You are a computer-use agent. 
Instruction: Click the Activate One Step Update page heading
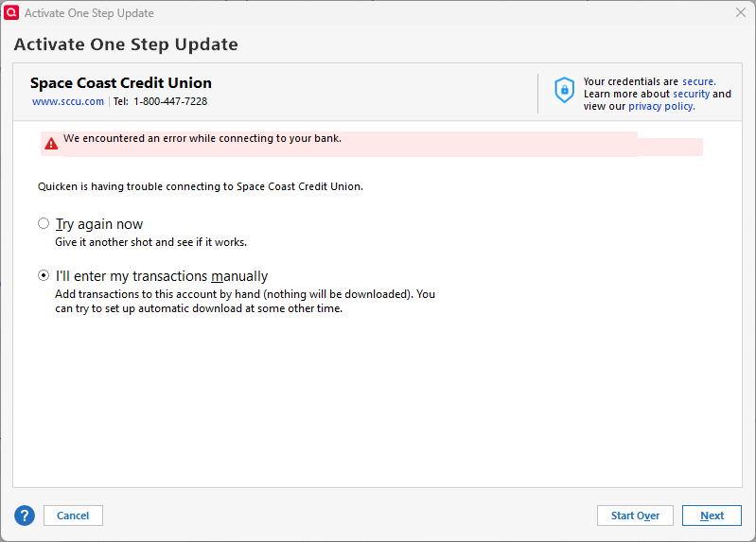126,44
